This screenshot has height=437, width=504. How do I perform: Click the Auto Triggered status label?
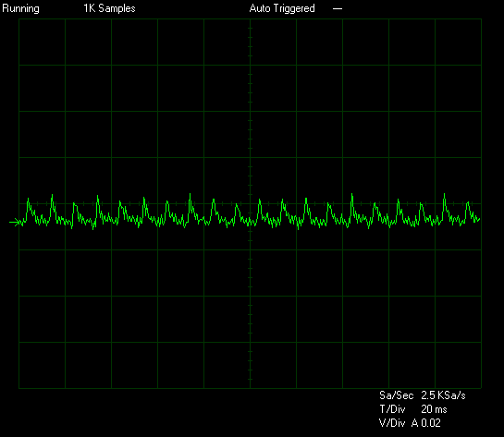(x=282, y=8)
